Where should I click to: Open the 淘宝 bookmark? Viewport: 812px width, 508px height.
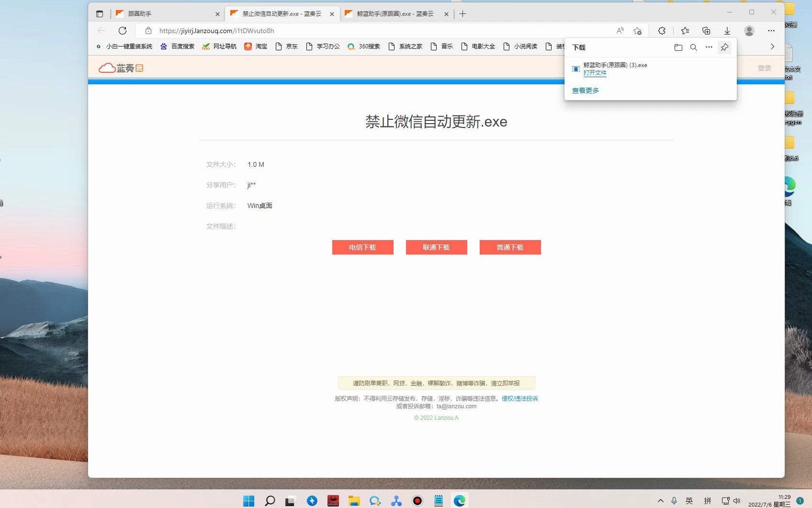(256, 46)
